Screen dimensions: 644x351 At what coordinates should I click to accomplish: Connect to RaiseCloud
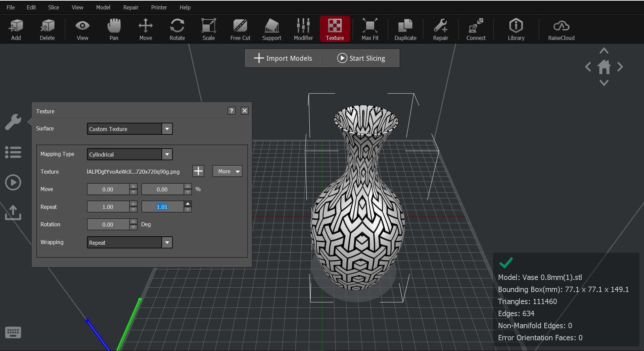[x=561, y=29]
